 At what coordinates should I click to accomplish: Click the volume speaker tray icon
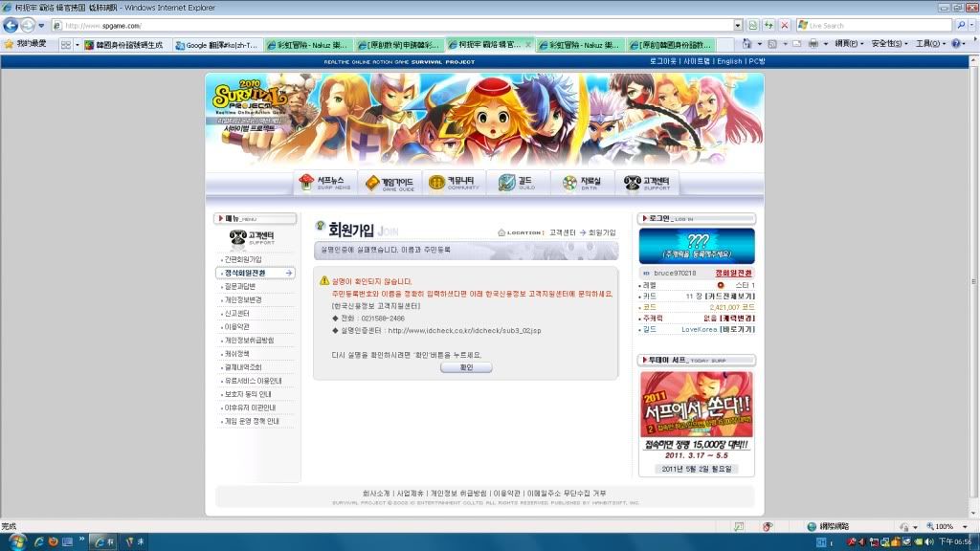click(x=928, y=542)
